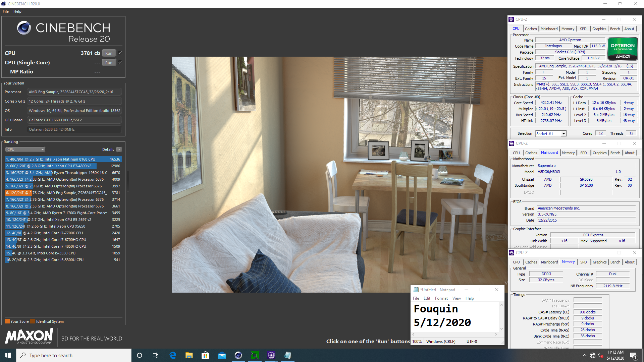The width and height of the screenshot is (644, 362).
Task: Click Memory tab in middle CPU-Z window
Action: 568,153
